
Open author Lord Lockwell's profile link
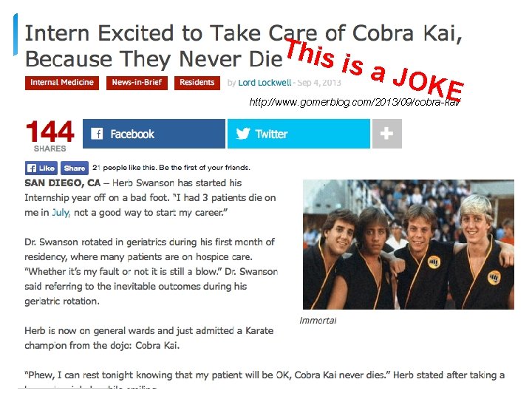pos(264,83)
